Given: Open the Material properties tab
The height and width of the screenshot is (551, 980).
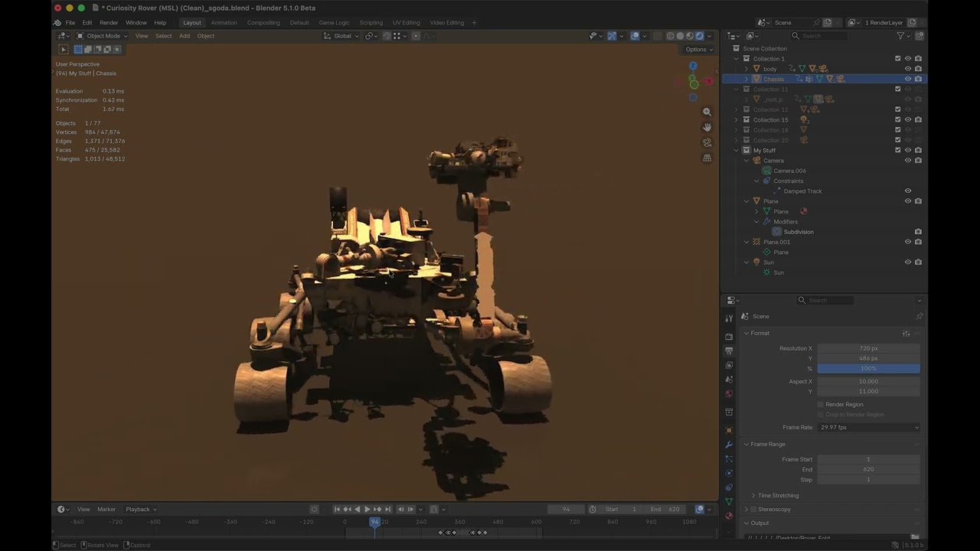Looking at the screenshot, I should pos(729,515).
